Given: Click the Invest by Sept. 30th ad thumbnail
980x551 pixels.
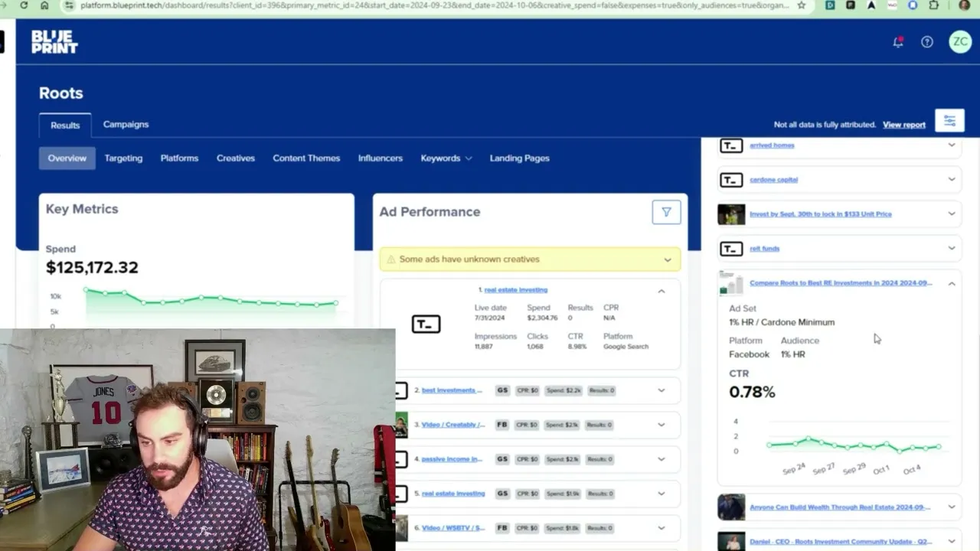Looking at the screenshot, I should [730, 214].
